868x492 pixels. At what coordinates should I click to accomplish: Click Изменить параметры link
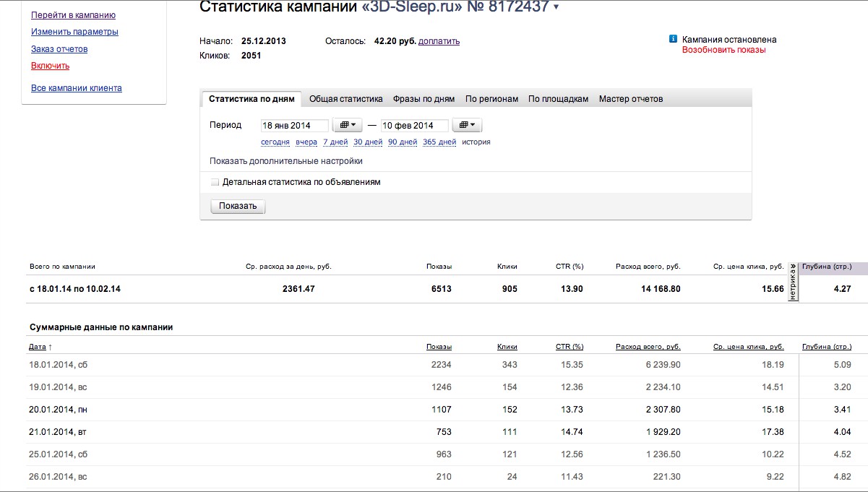point(74,32)
